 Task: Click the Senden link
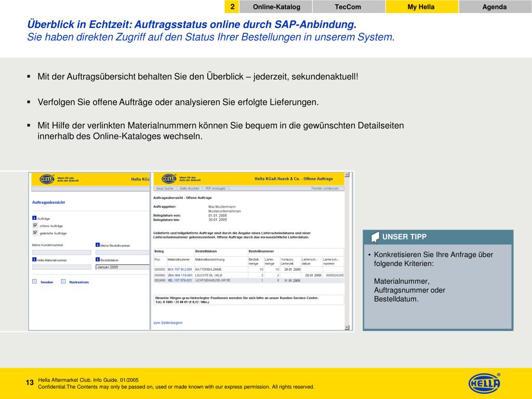tap(47, 282)
